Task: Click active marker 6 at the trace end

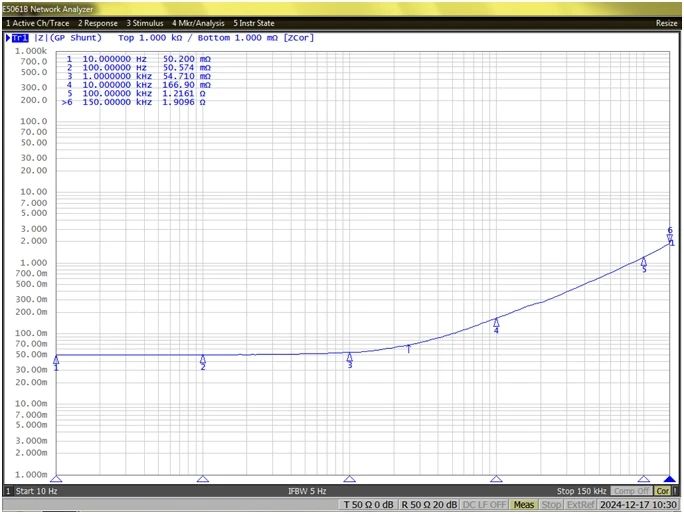Action: click(670, 237)
